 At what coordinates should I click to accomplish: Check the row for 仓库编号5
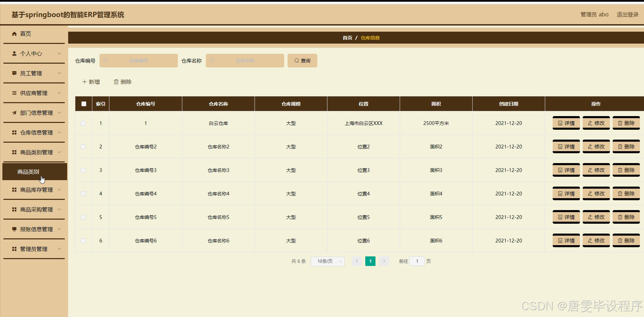[x=83, y=217]
